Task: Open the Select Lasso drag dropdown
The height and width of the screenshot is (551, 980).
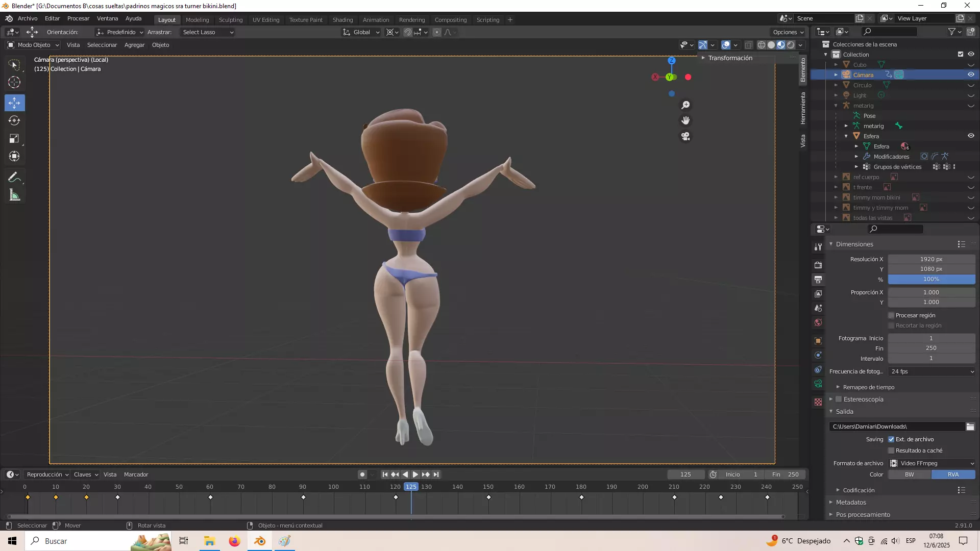Action: point(207,32)
